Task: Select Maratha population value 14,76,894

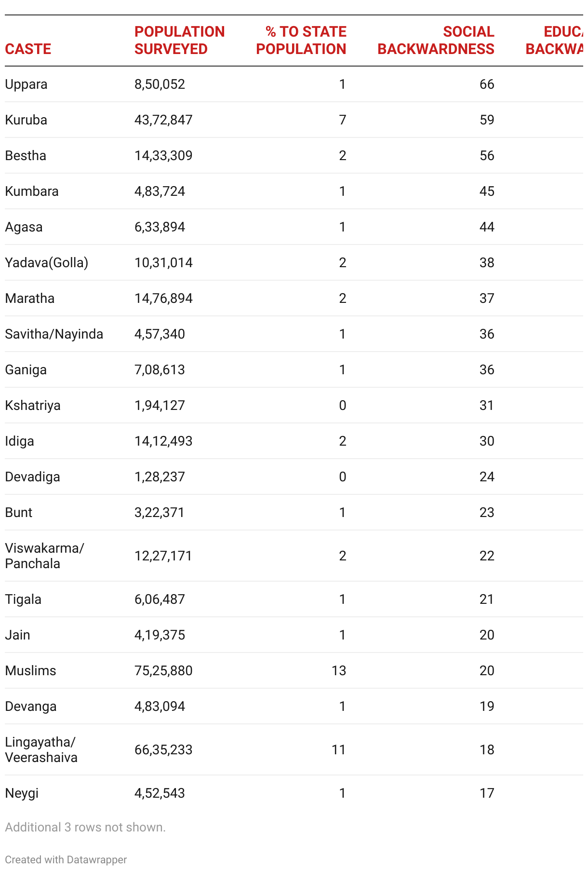Action: [163, 299]
